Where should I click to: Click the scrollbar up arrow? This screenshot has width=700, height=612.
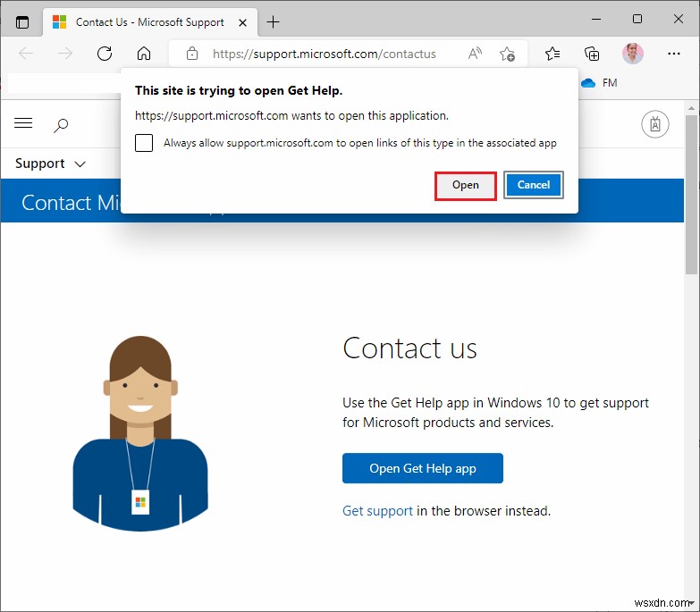pyautogui.click(x=691, y=107)
